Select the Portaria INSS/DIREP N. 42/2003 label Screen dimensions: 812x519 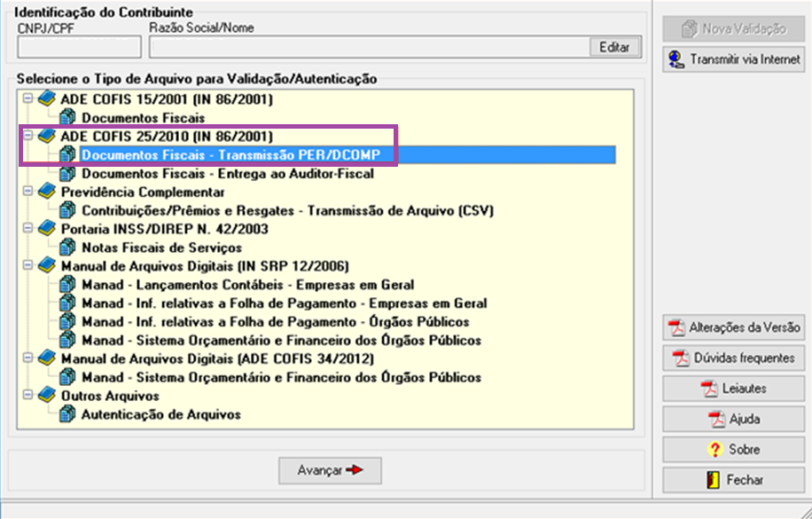tap(165, 229)
